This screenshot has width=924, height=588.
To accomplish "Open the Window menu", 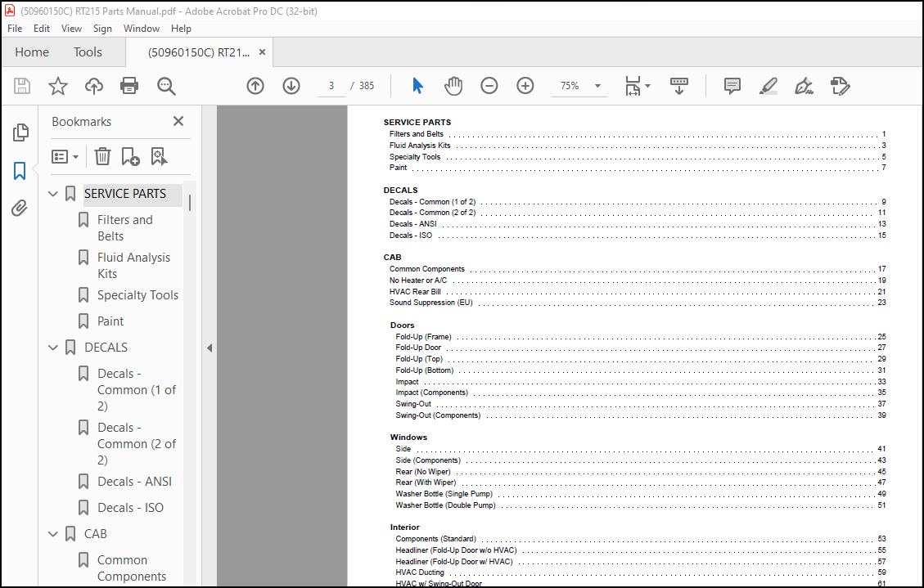I will (142, 29).
